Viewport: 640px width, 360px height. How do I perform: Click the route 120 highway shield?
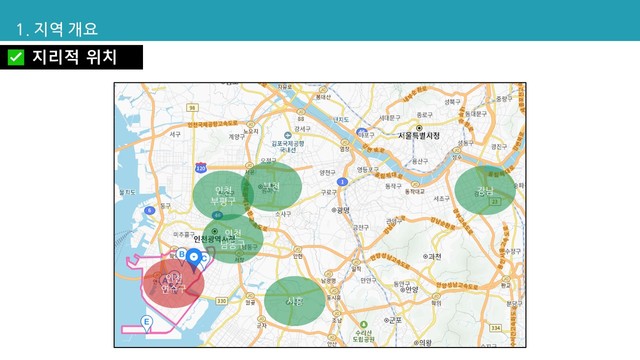[201, 168]
